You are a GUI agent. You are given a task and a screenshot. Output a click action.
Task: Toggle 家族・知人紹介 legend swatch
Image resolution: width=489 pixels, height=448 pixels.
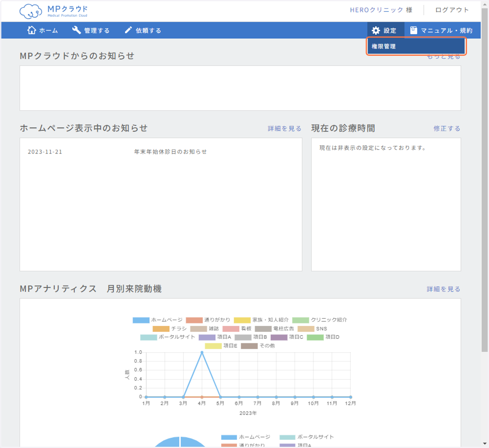242,320
